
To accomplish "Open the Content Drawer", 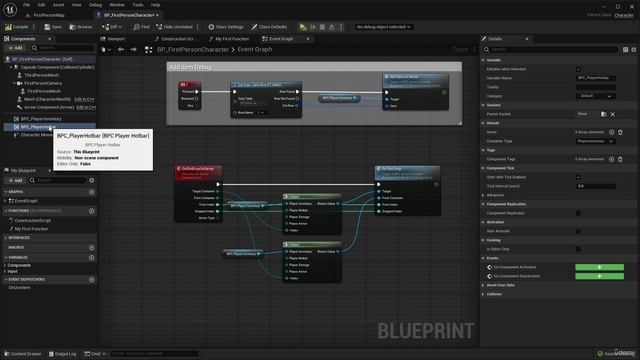I will pos(22,354).
